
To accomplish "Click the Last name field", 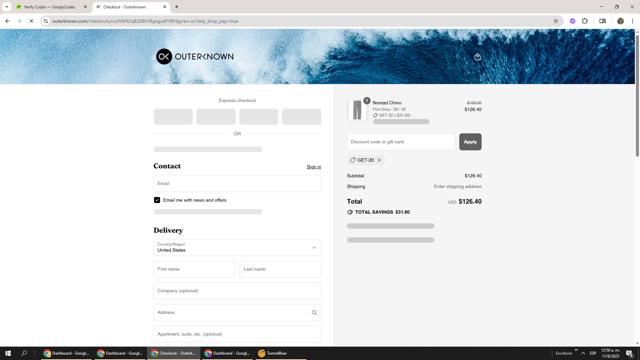I will [280, 269].
